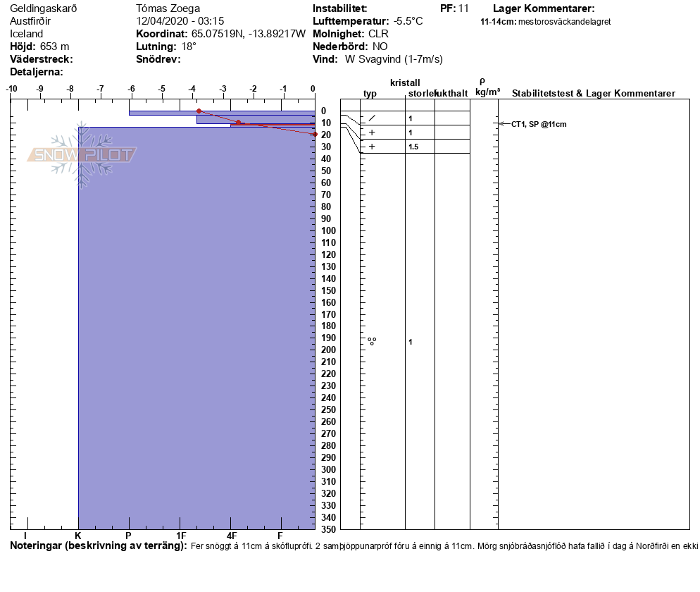The width and height of the screenshot is (700, 592).
Task: Click the country label Iceland
Action: point(26,34)
